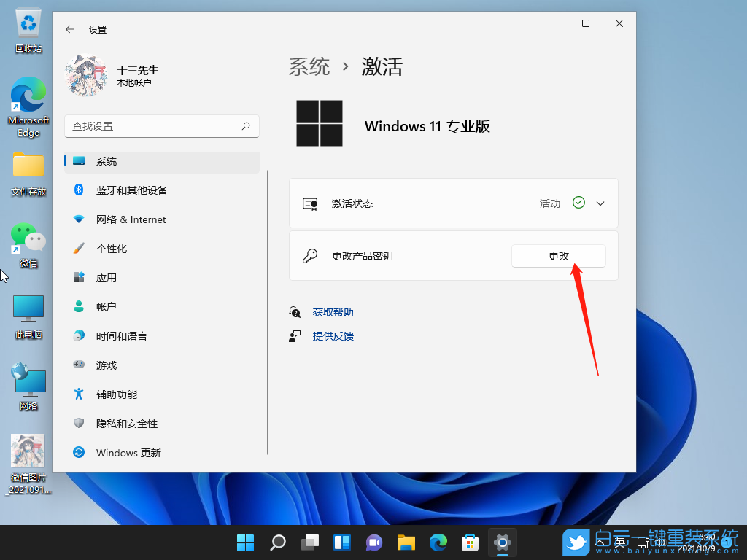
Task: Expand the 激活状态 activation status row
Action: pyautogui.click(x=600, y=203)
